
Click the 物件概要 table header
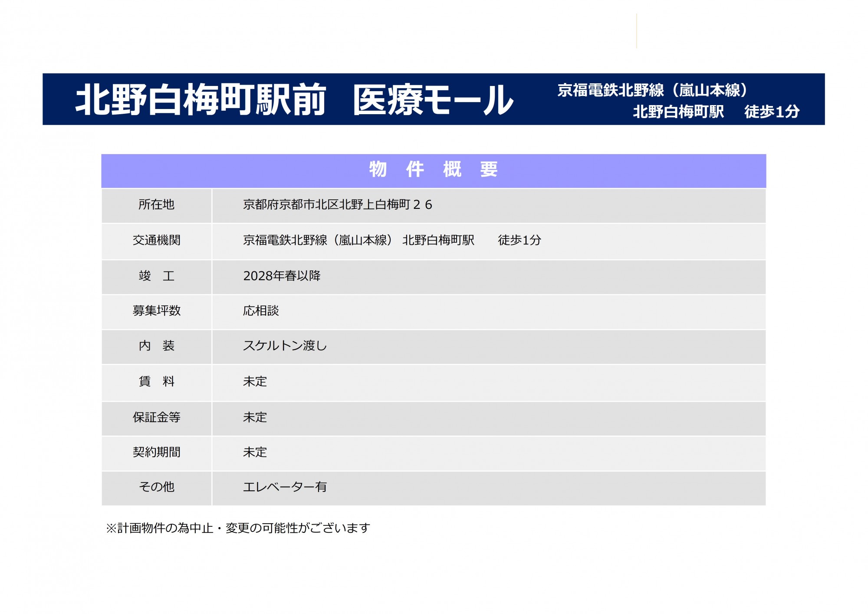[433, 169]
